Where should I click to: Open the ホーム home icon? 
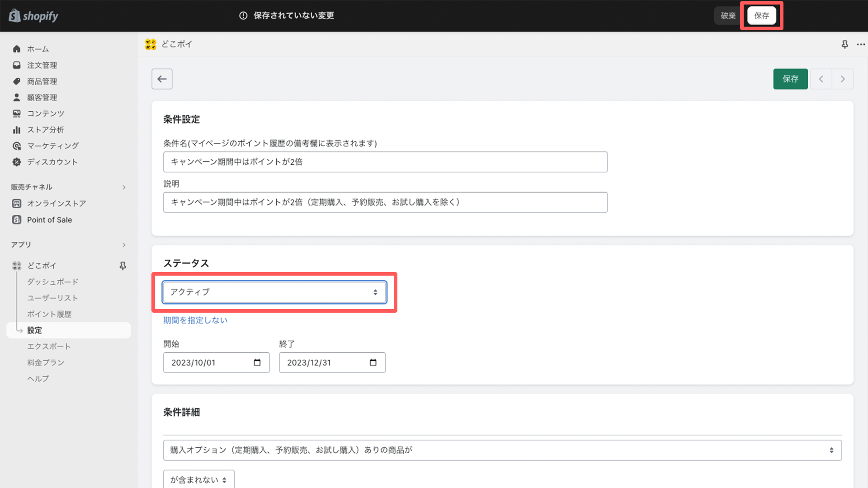coord(17,49)
